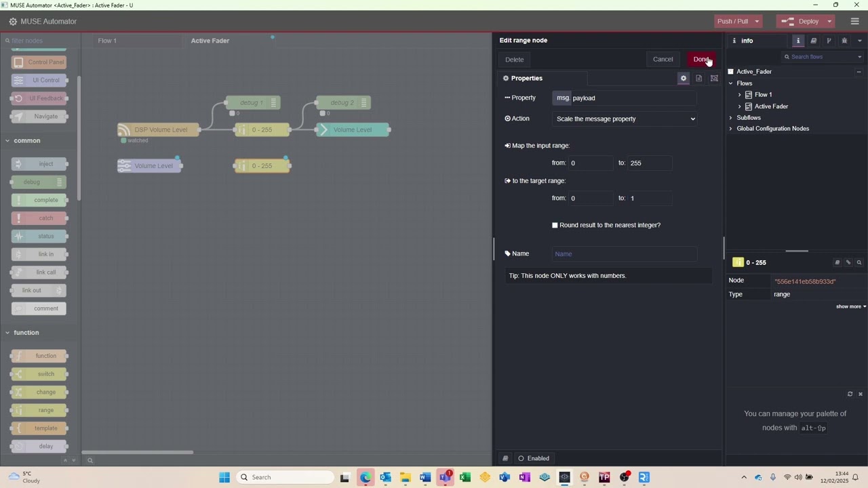Select the Navigate palette node

tap(39, 117)
